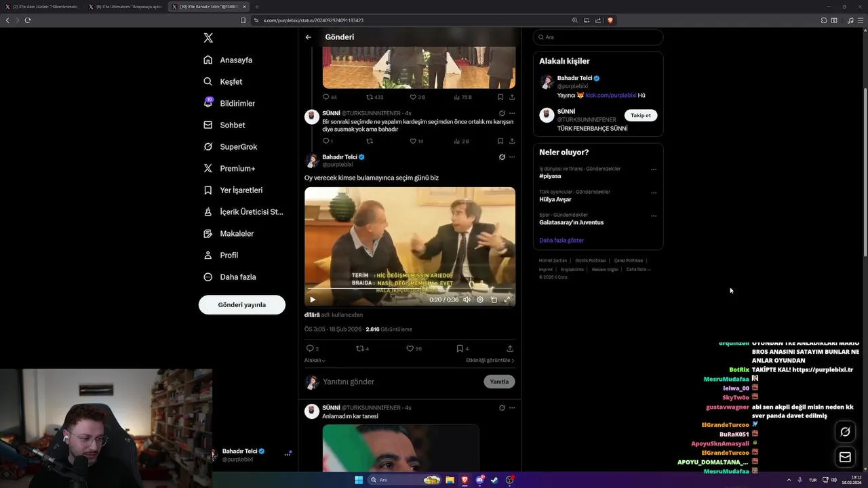The height and width of the screenshot is (488, 868).
Task: Open Steam from the taskbar
Action: pos(494,480)
